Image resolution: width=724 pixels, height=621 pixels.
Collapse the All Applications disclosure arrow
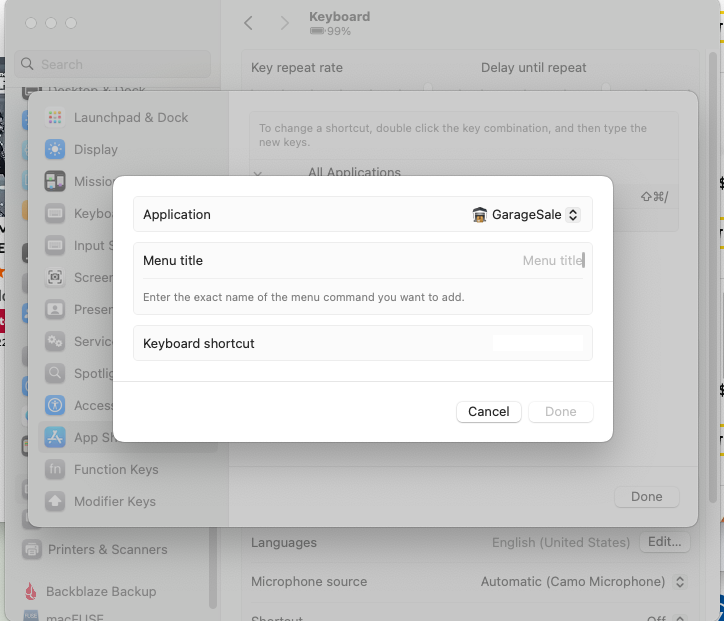tap(258, 174)
